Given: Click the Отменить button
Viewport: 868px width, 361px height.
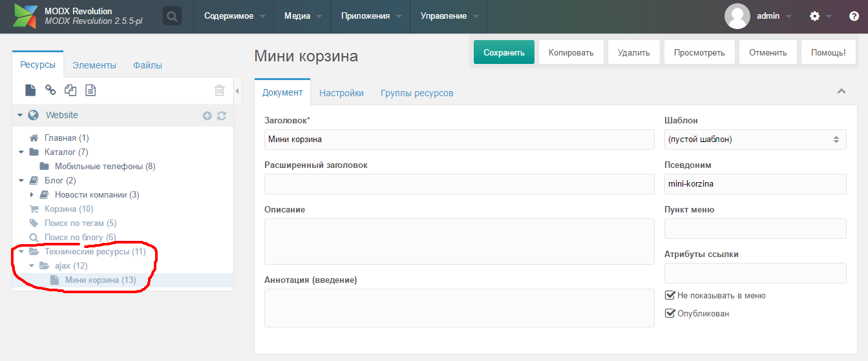Looking at the screenshot, I should tap(768, 52).
